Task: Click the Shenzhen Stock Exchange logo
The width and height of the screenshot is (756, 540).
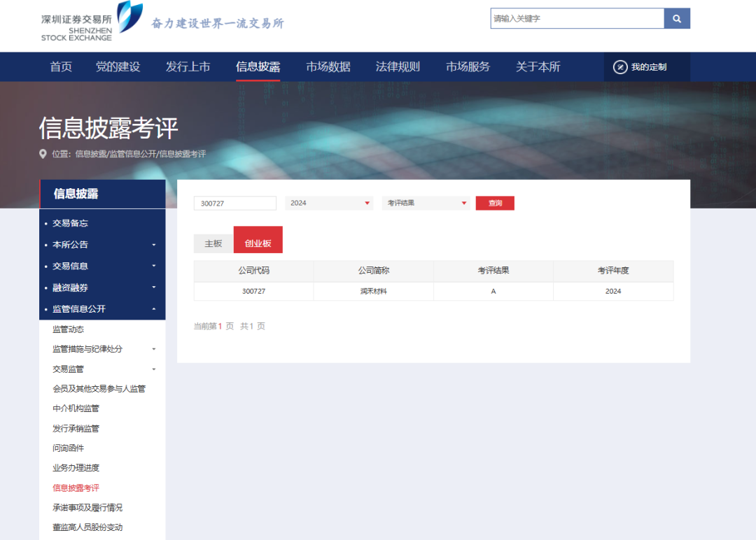Action: tap(92, 22)
